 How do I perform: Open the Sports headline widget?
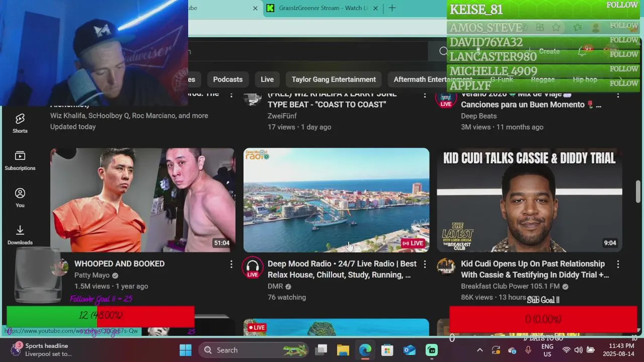43,350
